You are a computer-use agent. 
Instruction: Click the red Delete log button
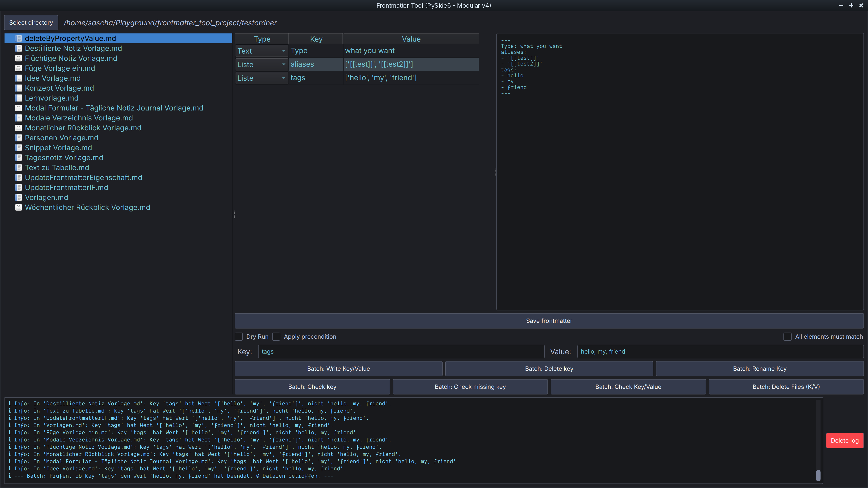[x=844, y=441]
